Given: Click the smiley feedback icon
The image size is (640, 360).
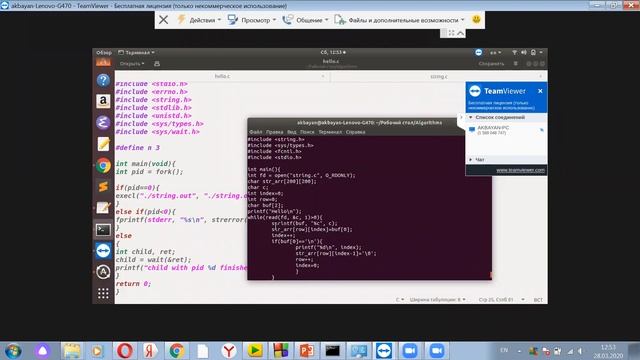Looking at the screenshot, I should (476, 19).
